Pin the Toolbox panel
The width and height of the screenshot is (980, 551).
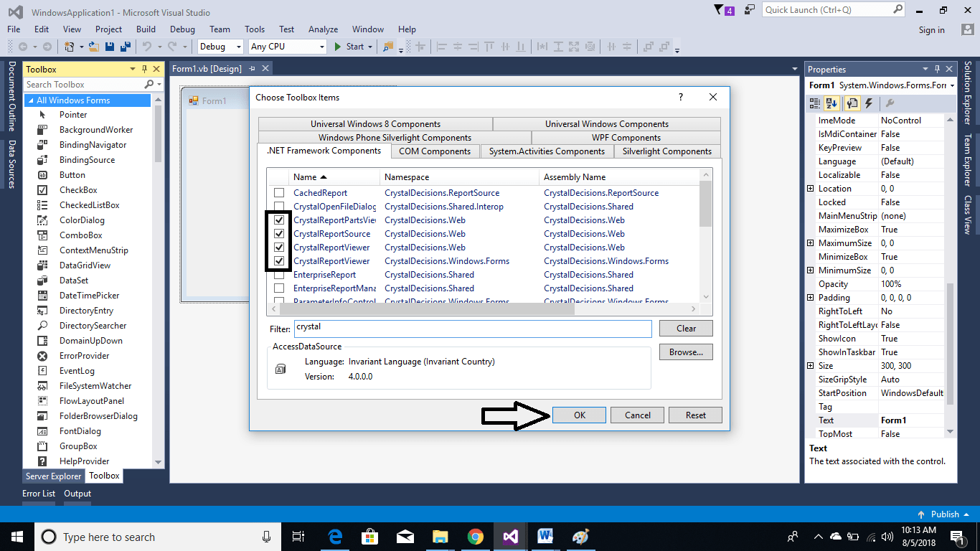click(x=144, y=69)
